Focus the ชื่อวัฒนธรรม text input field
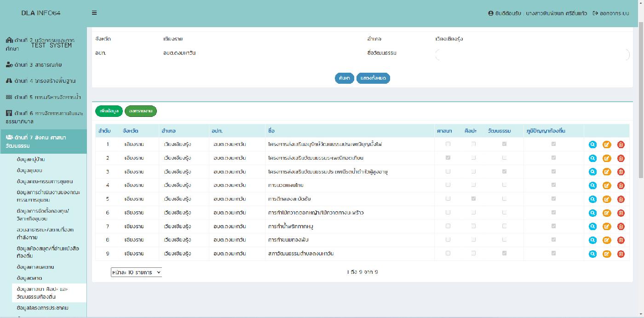The image size is (644, 318). pos(532,55)
